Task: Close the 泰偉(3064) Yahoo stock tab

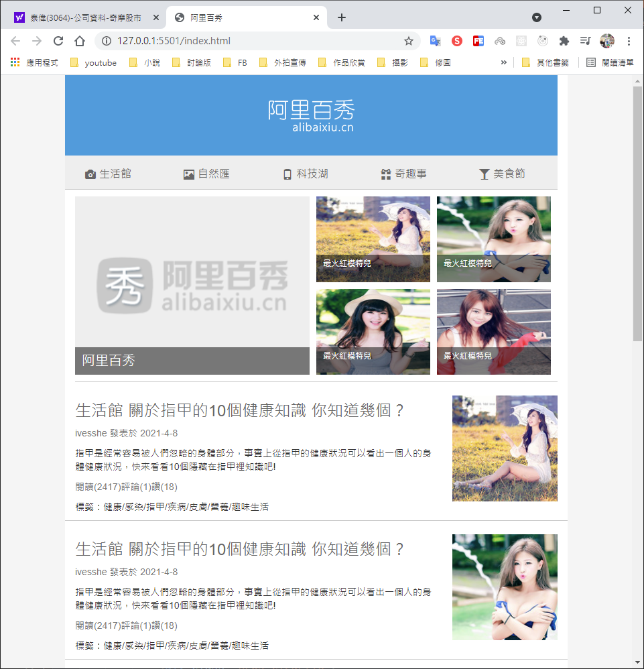Action: pyautogui.click(x=155, y=17)
